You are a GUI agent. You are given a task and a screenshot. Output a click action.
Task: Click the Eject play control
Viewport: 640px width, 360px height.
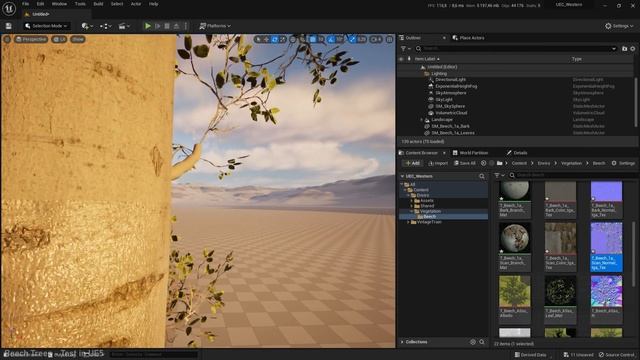[176, 26]
